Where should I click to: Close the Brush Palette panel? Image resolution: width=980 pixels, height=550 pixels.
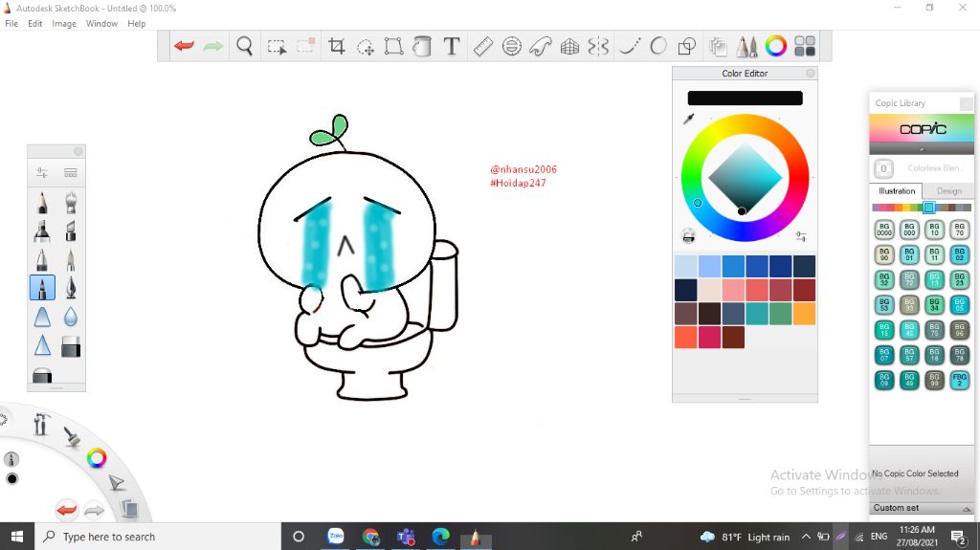coord(78,151)
